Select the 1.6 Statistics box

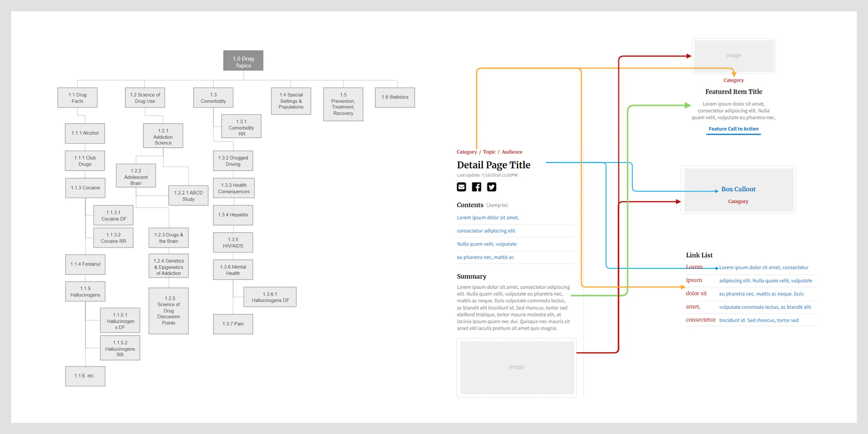point(395,97)
